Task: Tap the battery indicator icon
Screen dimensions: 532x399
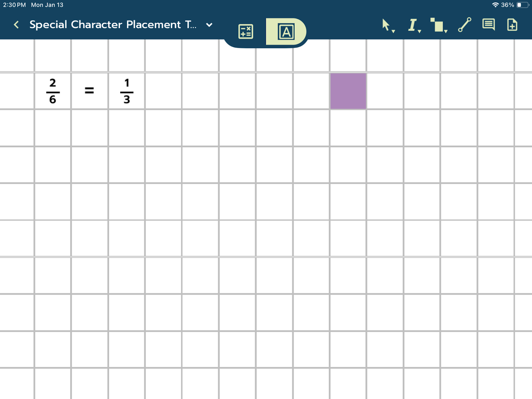Action: [522, 5]
